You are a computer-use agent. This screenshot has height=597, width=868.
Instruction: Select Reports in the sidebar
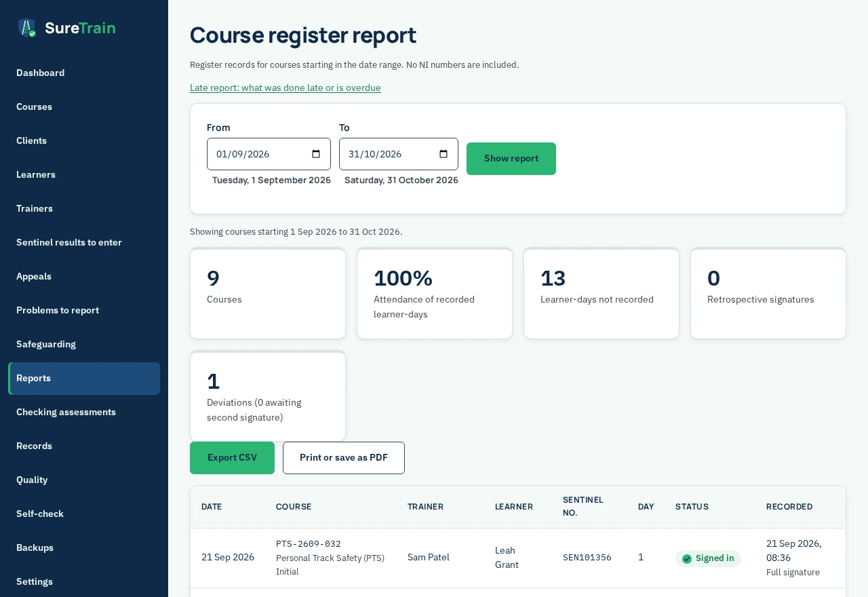click(84, 379)
